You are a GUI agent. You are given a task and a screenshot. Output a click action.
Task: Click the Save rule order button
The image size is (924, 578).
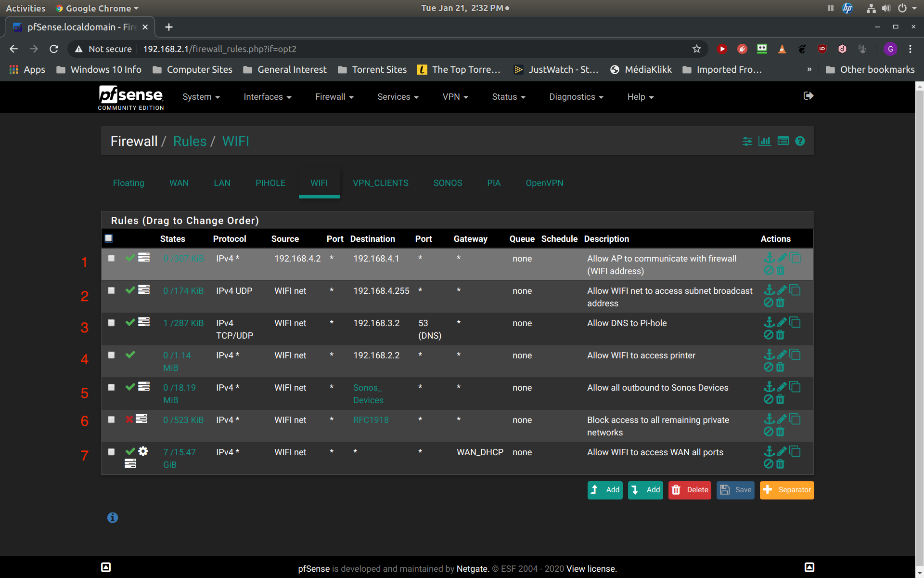tap(735, 490)
